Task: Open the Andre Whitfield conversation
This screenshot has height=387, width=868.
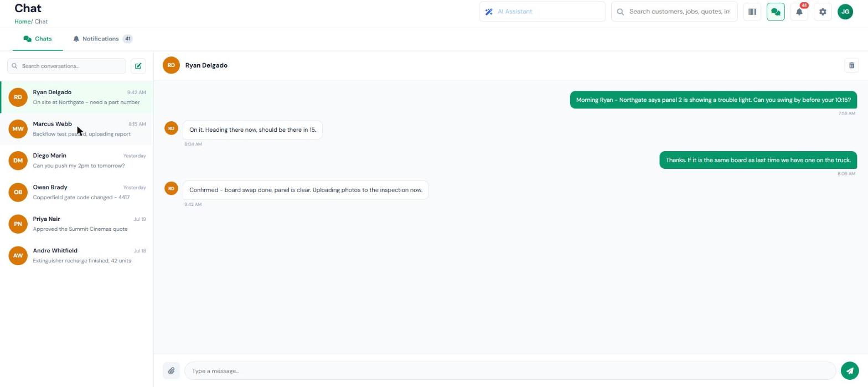Action: tap(77, 256)
